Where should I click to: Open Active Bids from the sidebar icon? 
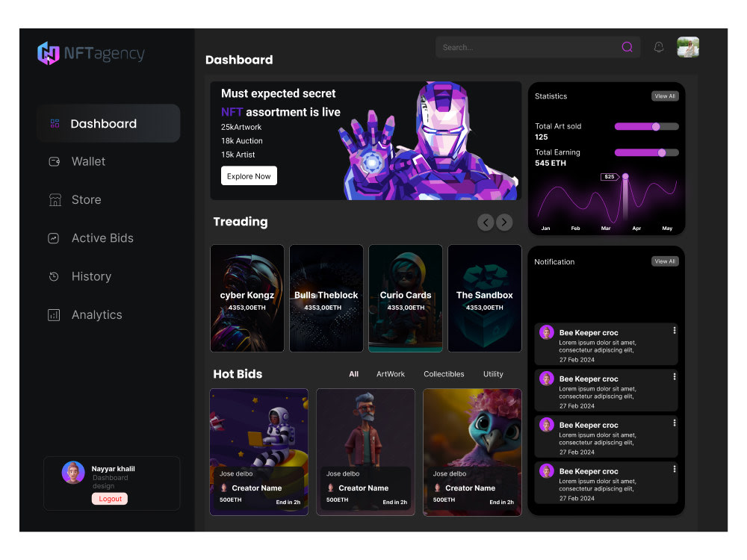(53, 238)
